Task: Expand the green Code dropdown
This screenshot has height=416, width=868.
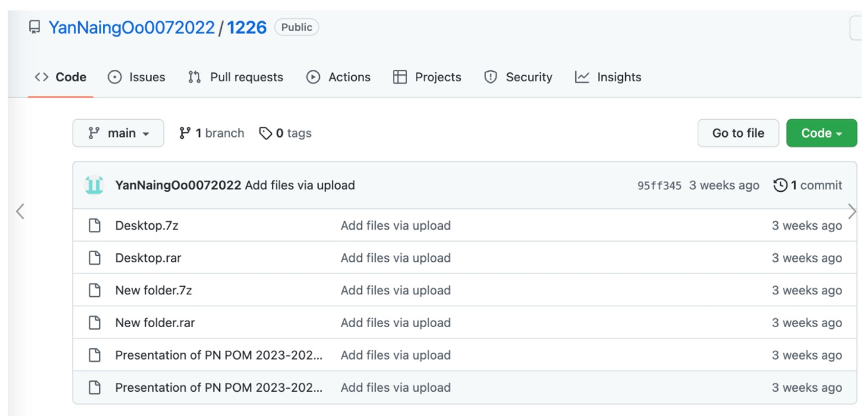Action: 821,133
